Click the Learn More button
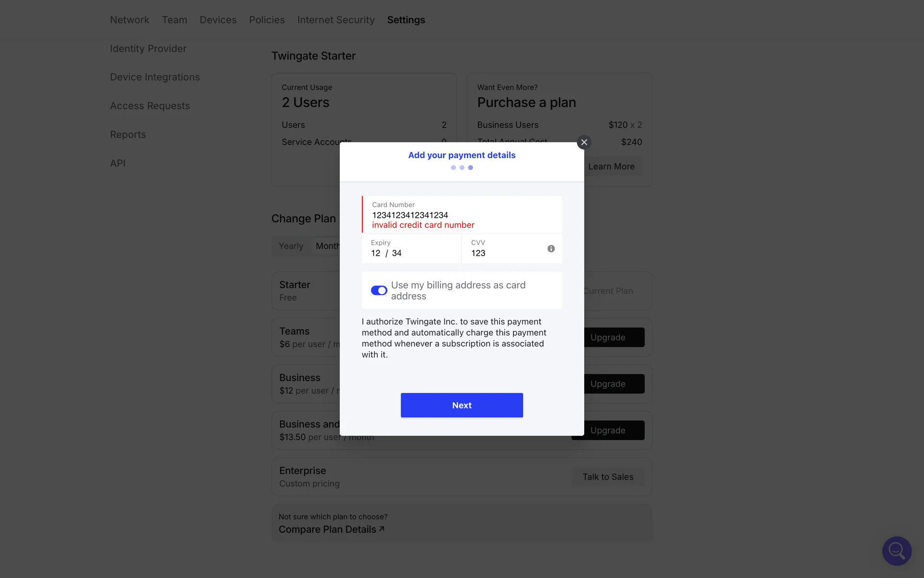This screenshot has width=924, height=578. (611, 167)
